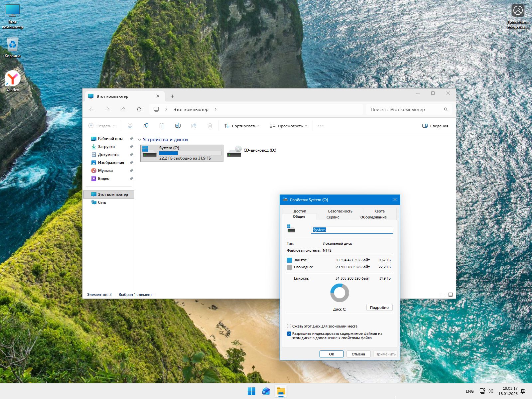Viewport: 532px width, 399px height.
Task: Click the Windows Start button in taskbar
Action: tap(252, 391)
